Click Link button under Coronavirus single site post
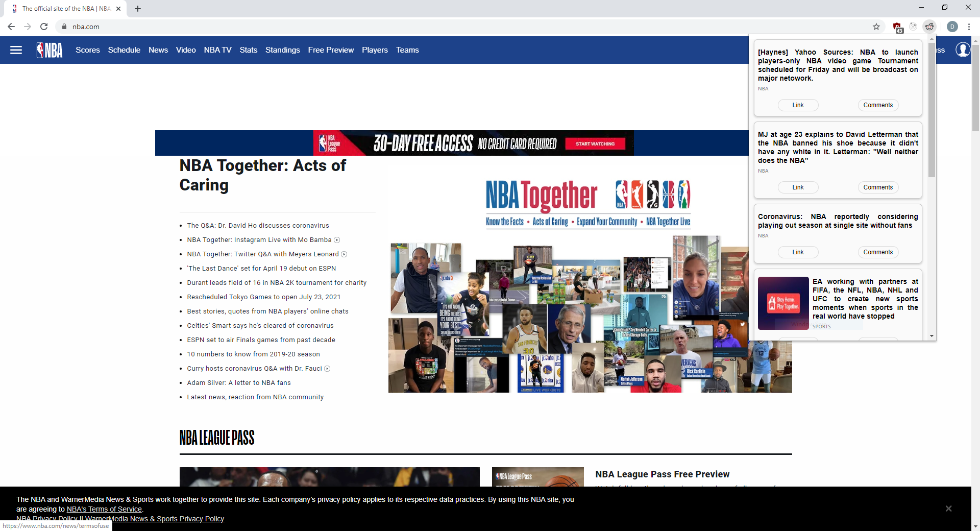Viewport: 980px width, 531px height. point(798,252)
